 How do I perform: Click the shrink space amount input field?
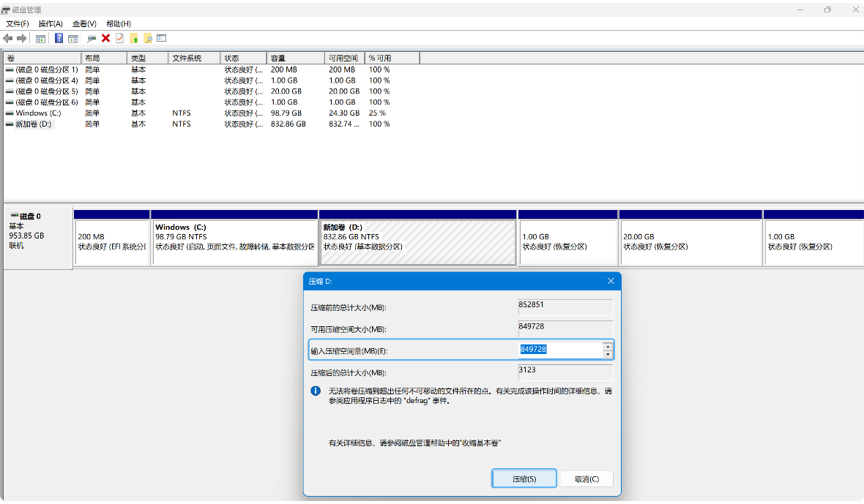[x=560, y=350]
